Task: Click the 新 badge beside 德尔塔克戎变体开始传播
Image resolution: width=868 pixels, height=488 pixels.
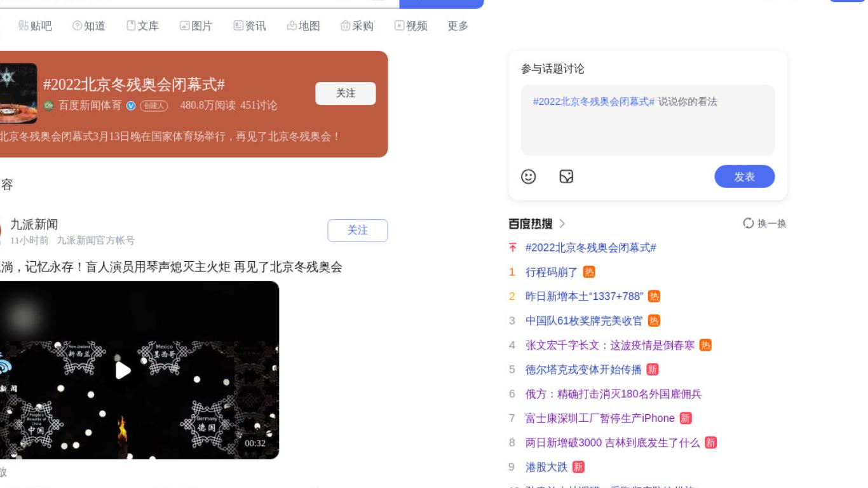Action: point(653,370)
